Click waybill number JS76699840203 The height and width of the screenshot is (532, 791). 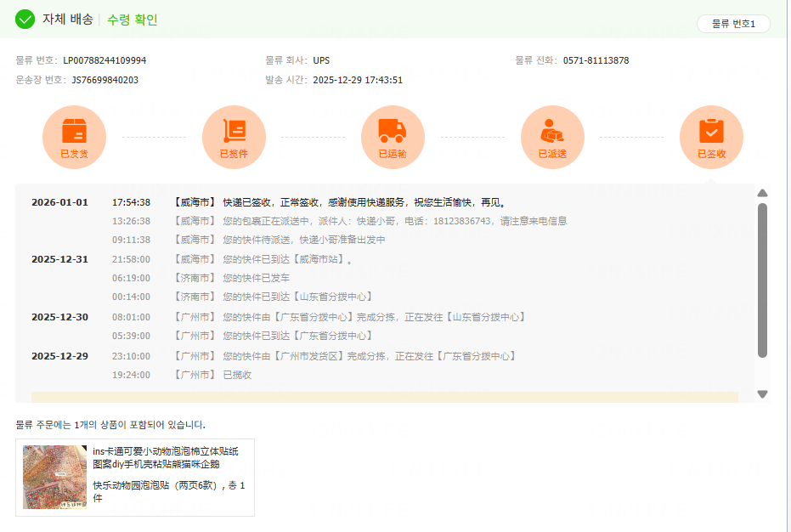coord(105,80)
